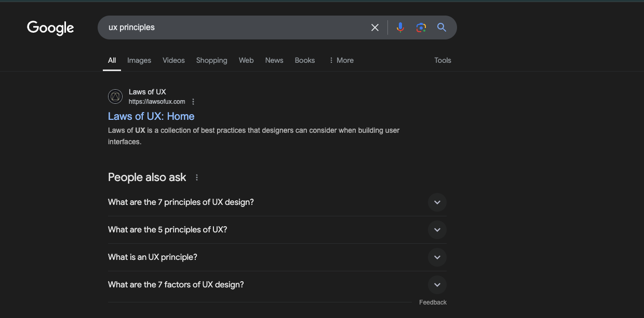Open the Tools options

[442, 60]
